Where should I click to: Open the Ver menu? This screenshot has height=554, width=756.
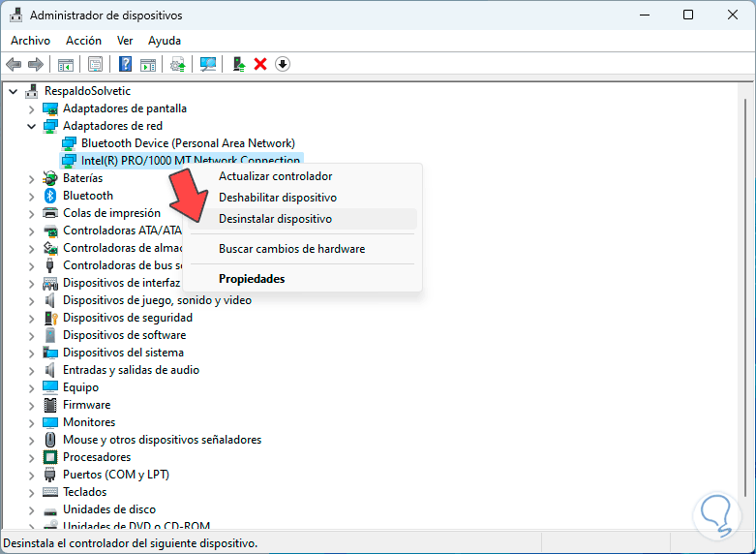click(125, 41)
